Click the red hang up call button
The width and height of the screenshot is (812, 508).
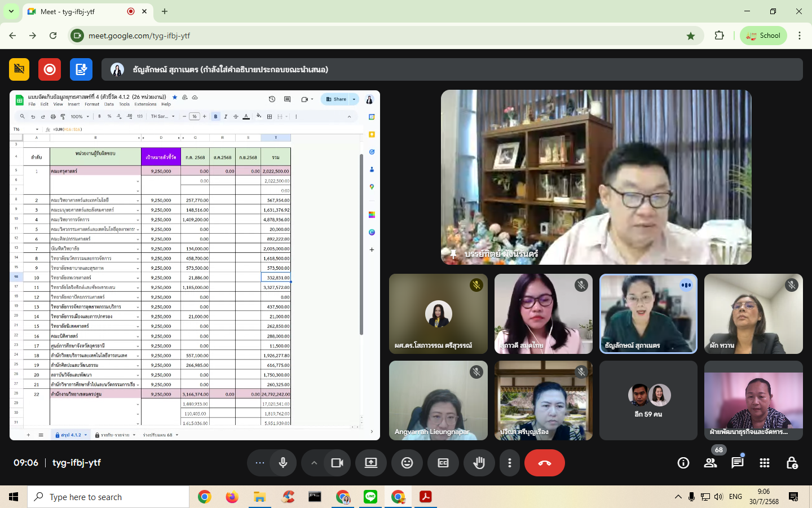544,463
